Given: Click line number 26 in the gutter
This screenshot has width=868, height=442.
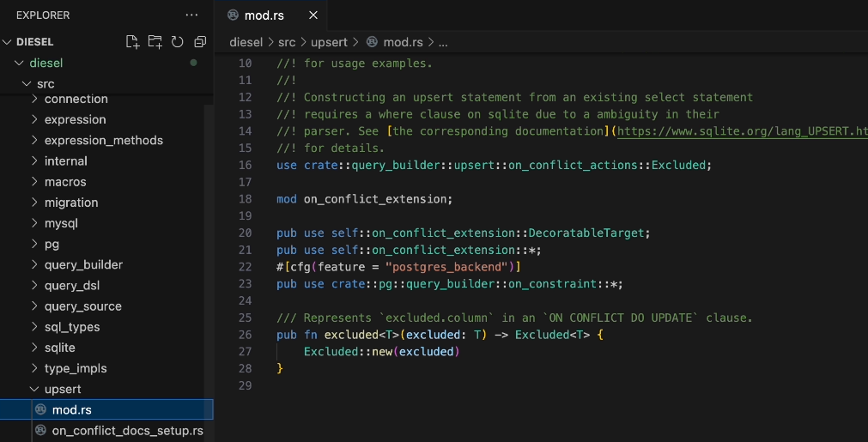Looking at the screenshot, I should coord(245,335).
